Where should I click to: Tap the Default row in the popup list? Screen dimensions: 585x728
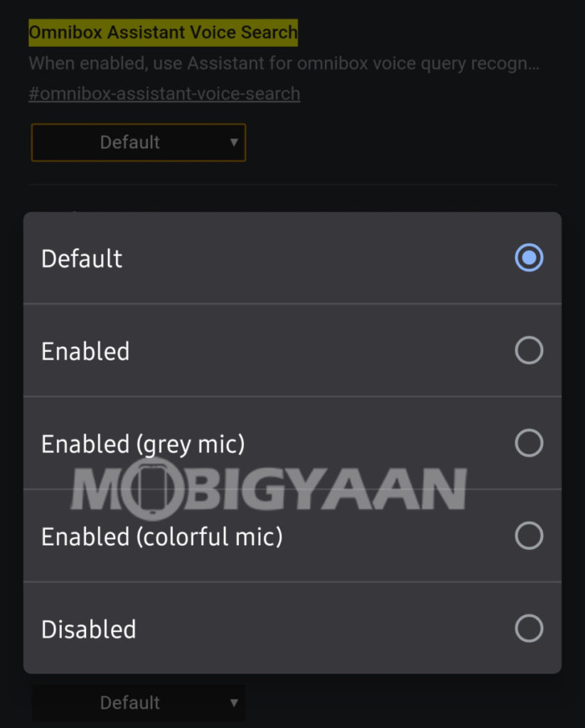[213, 258]
